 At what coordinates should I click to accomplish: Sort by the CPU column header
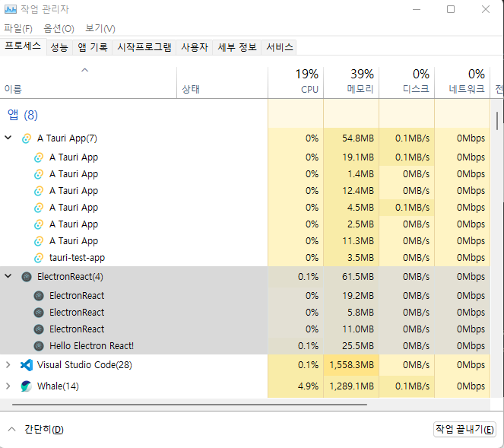[x=296, y=83]
